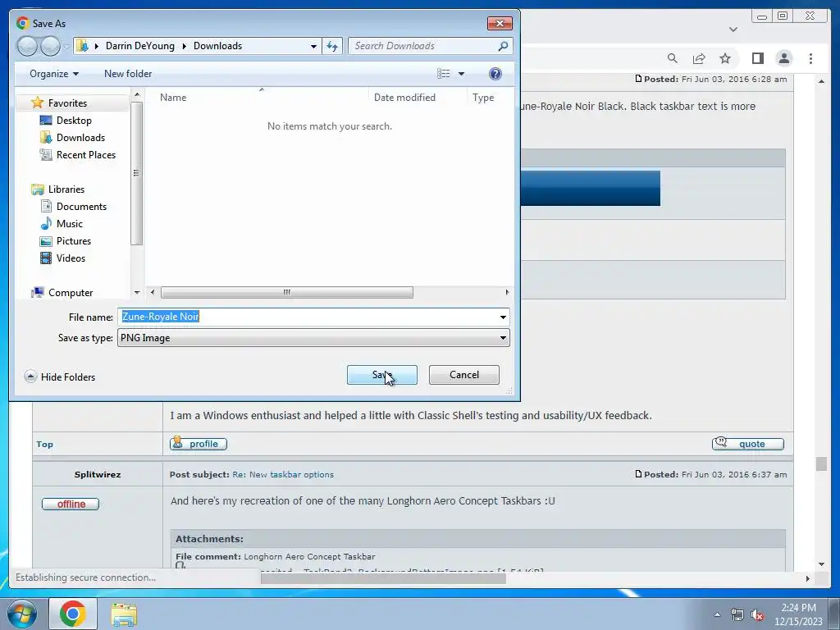The width and height of the screenshot is (840, 630).
Task: Click the dialog Back arrow button
Action: click(27, 46)
